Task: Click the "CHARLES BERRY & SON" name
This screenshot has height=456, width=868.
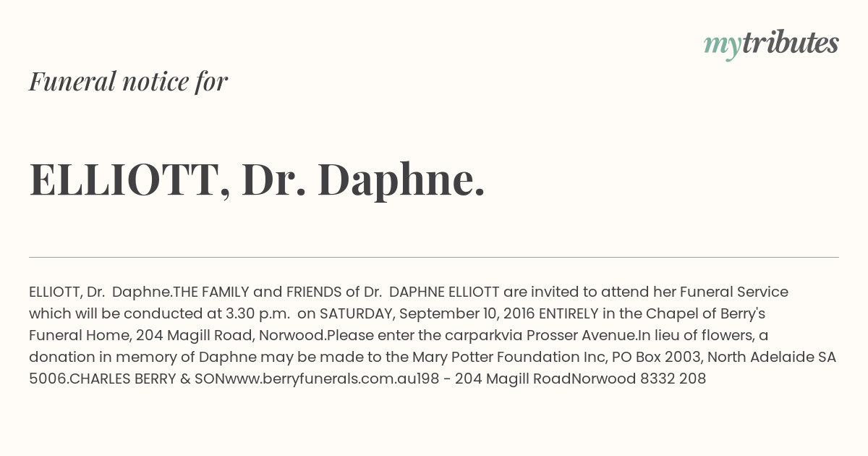Action: (x=127, y=379)
